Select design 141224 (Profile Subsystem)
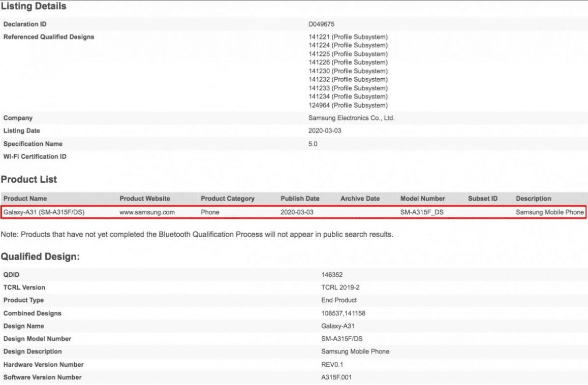 click(348, 45)
